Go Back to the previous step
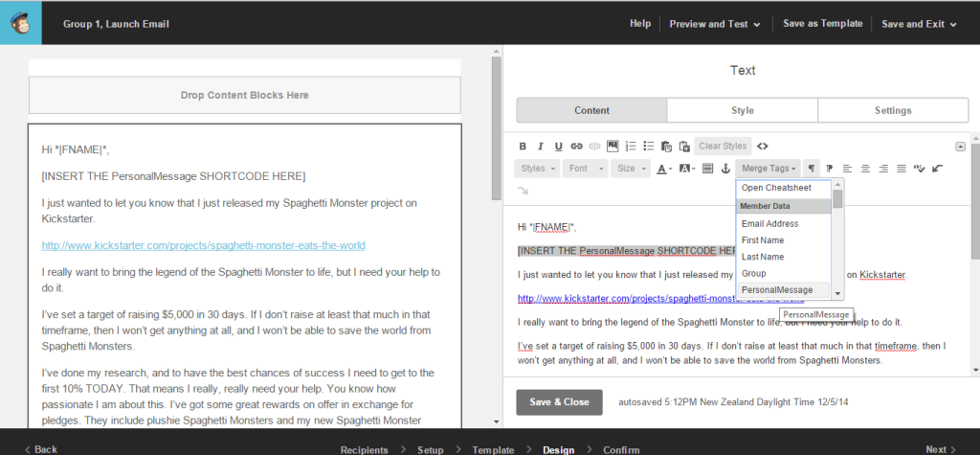The image size is (980, 455). point(41,449)
